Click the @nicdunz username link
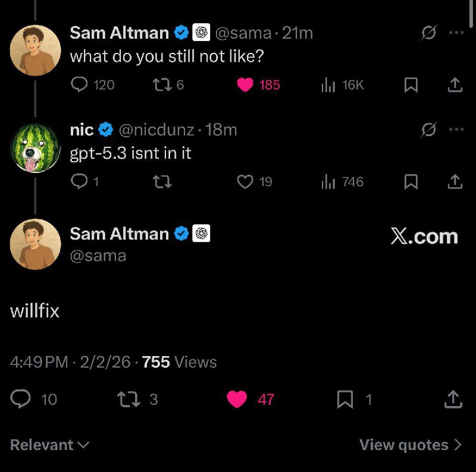 click(x=155, y=129)
